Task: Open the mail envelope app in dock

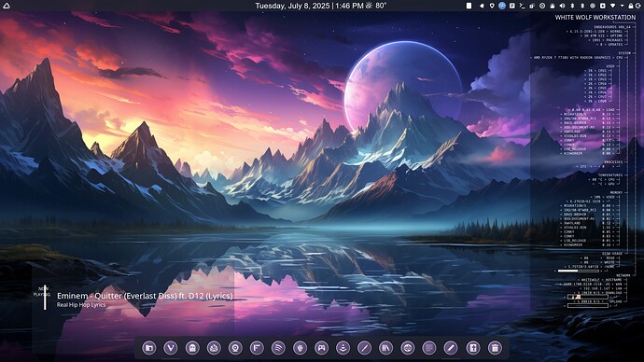Action: [214, 348]
